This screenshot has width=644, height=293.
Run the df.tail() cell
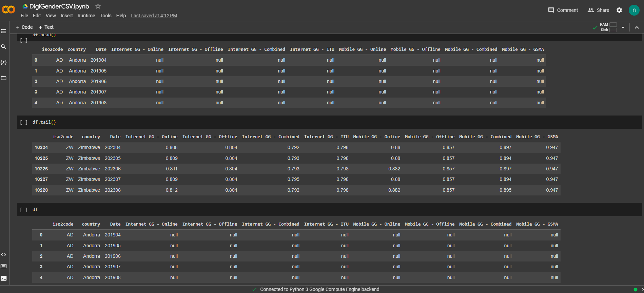coord(24,122)
